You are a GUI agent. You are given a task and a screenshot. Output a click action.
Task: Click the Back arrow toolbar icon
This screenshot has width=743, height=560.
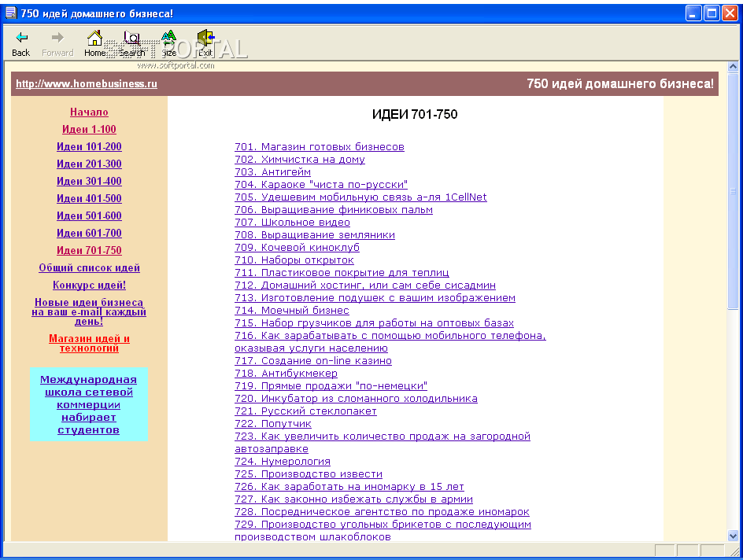tap(21, 38)
